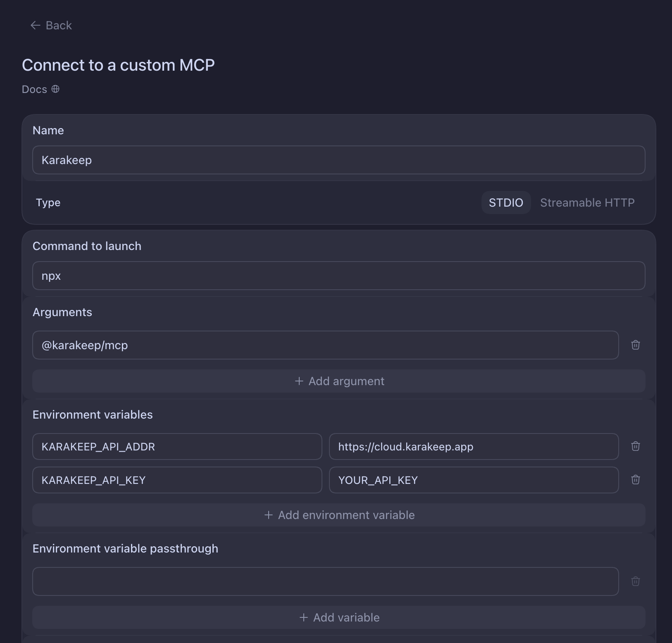672x643 pixels.
Task: Open the Docs globe icon
Action: [55, 89]
